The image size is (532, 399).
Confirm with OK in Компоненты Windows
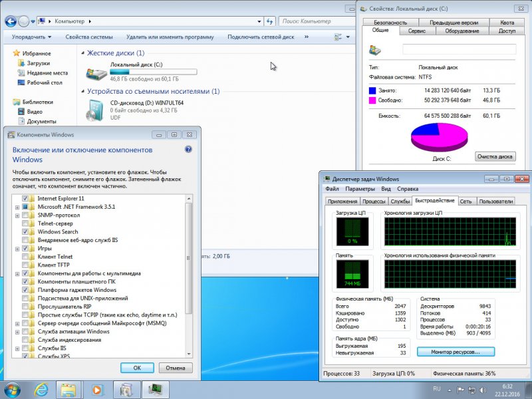[137, 368]
